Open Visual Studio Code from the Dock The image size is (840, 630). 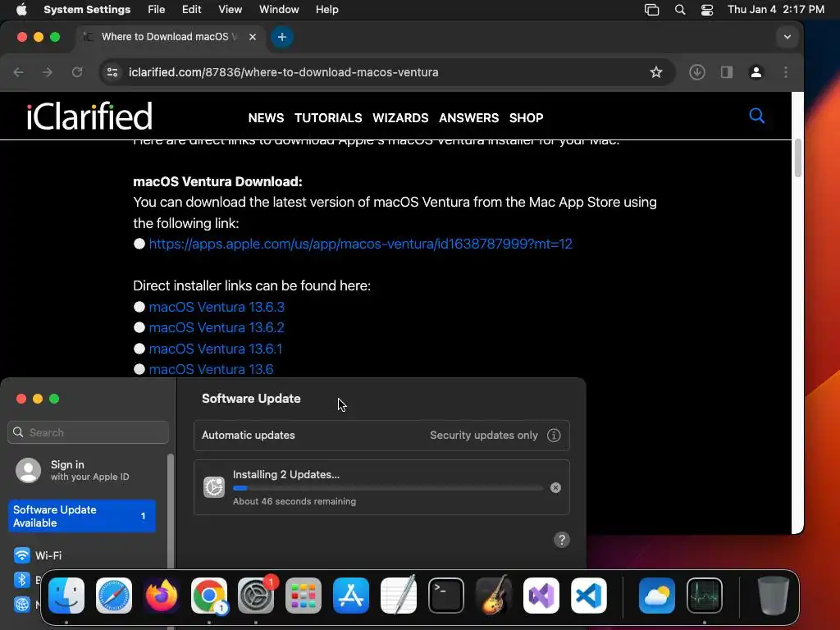click(x=588, y=596)
